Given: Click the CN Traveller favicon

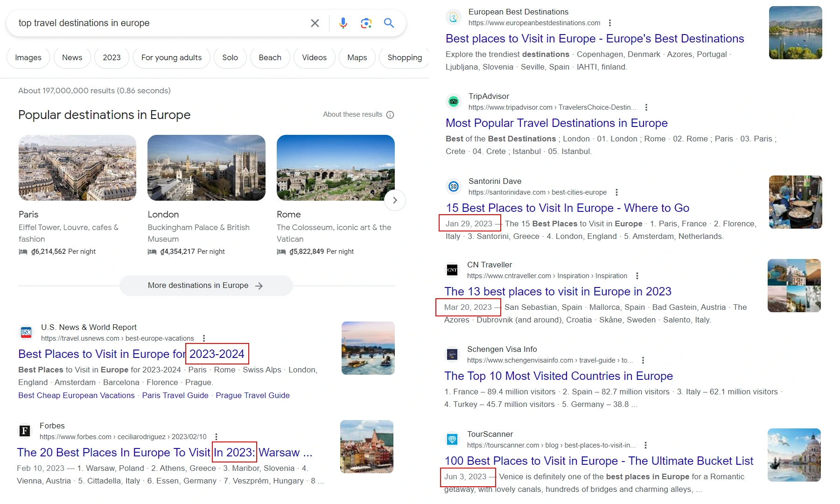Looking at the screenshot, I should coord(452,270).
